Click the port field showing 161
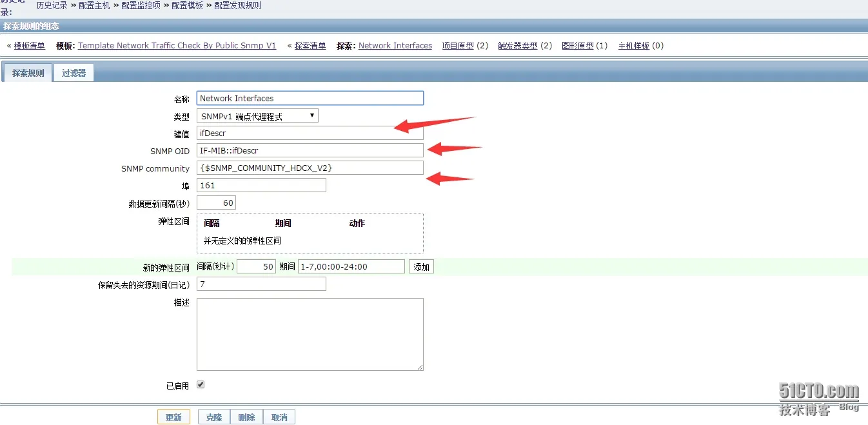 point(261,185)
